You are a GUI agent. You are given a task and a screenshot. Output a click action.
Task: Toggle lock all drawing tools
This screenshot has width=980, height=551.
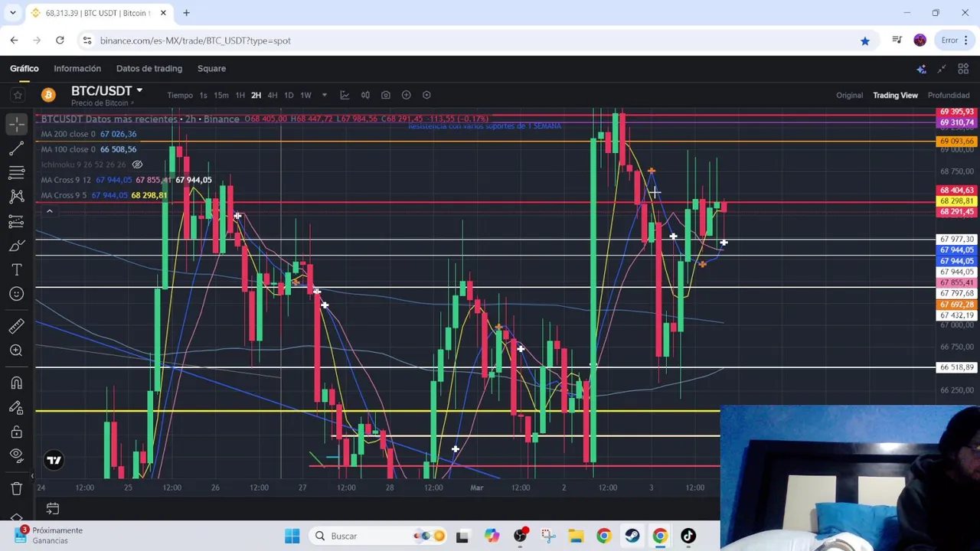tap(17, 432)
